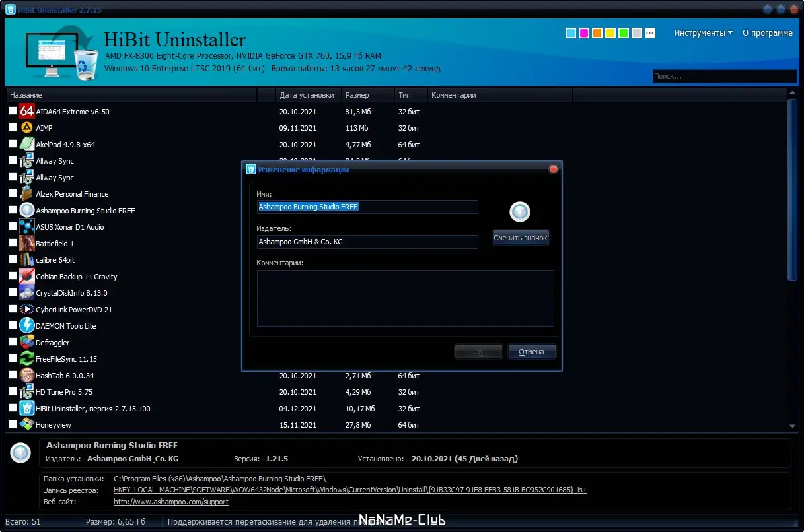Click the HD Tune Pro icon

(x=27, y=391)
